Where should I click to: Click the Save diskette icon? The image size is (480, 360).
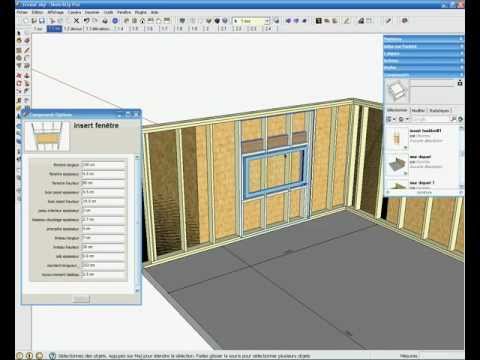42,21
